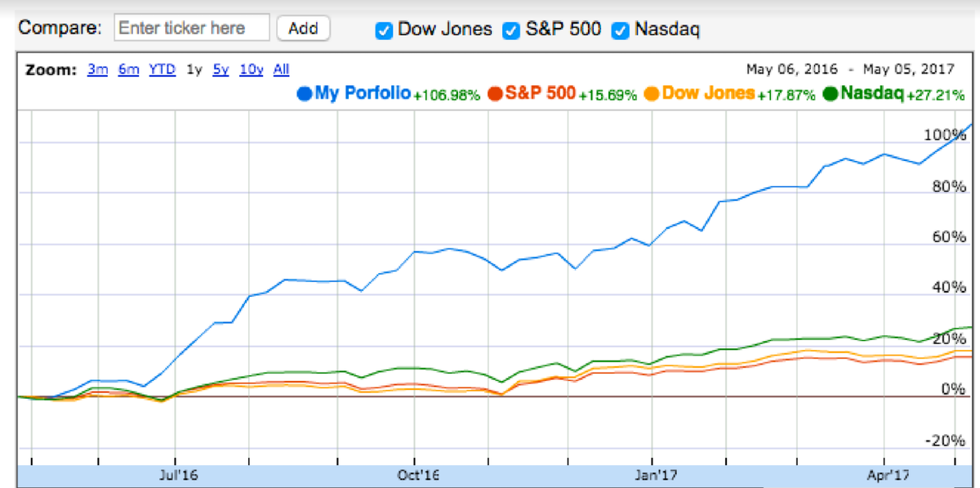Focus the Enter ticker here field
This screenshot has height=488, width=980.
pos(191,28)
